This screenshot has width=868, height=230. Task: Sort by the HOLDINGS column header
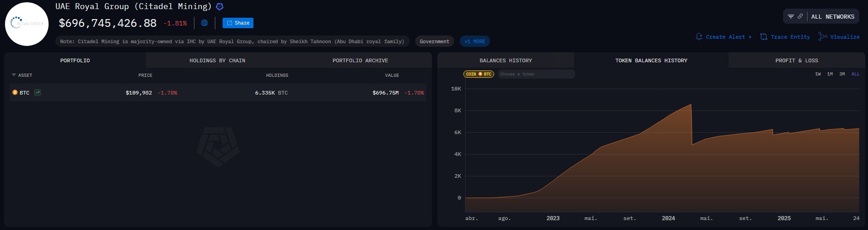point(277,75)
